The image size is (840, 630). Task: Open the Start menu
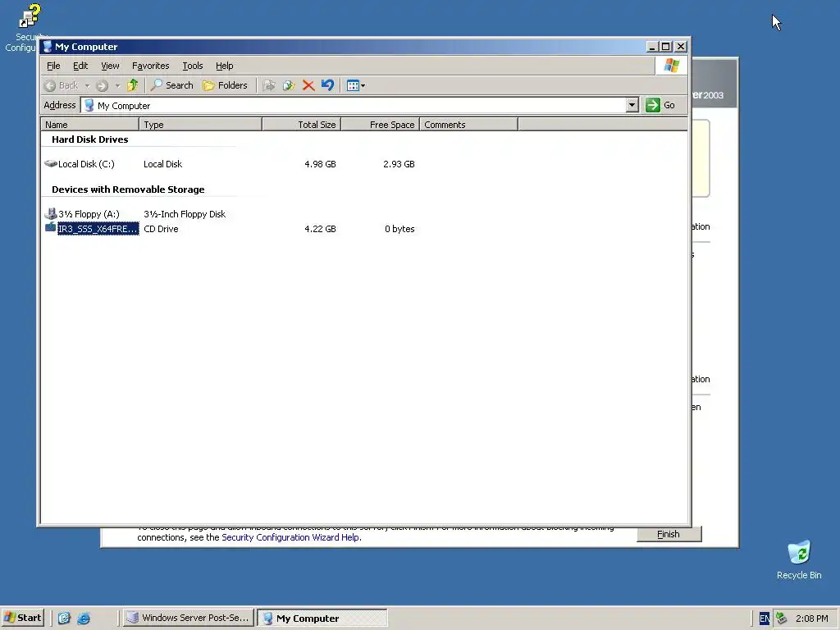22,618
